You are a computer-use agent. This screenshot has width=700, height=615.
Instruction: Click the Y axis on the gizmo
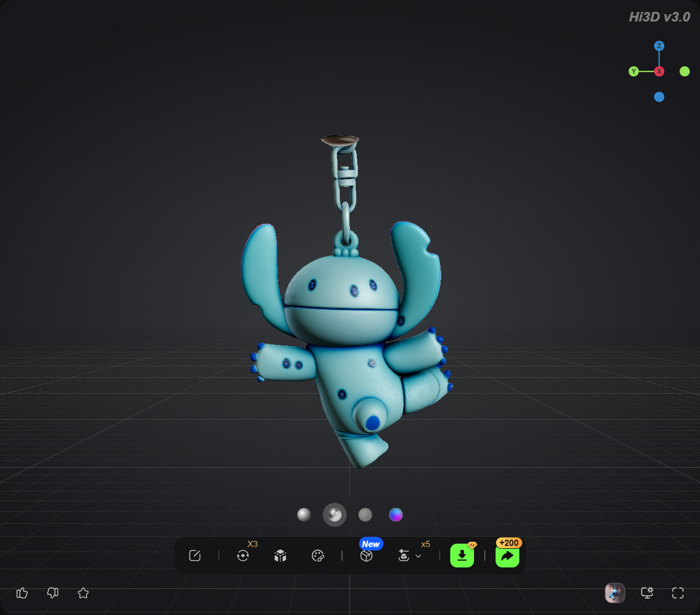tap(634, 71)
